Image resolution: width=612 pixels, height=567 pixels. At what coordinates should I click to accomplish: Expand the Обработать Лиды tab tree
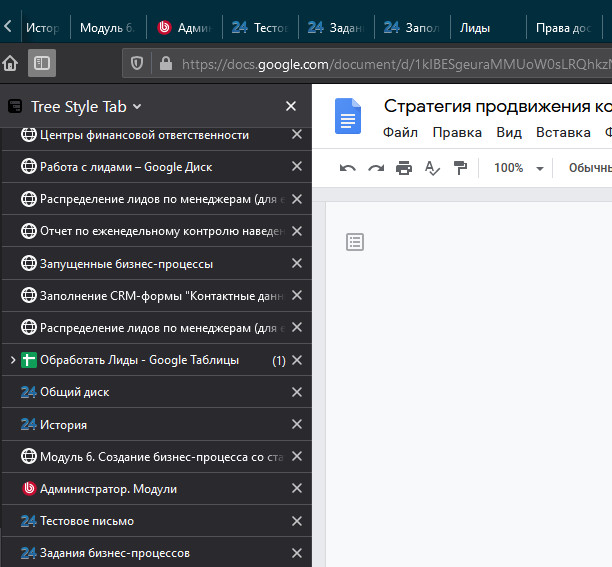(12, 360)
